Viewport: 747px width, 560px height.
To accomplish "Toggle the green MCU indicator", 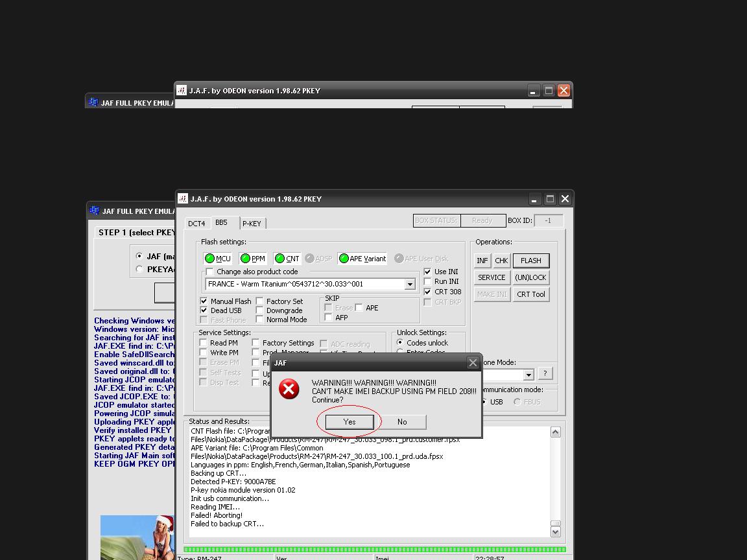I will [x=217, y=259].
